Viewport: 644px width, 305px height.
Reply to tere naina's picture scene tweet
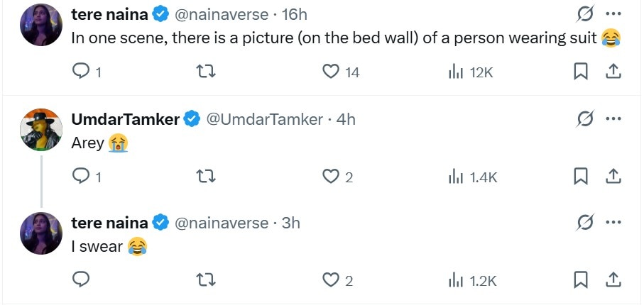[x=82, y=71]
